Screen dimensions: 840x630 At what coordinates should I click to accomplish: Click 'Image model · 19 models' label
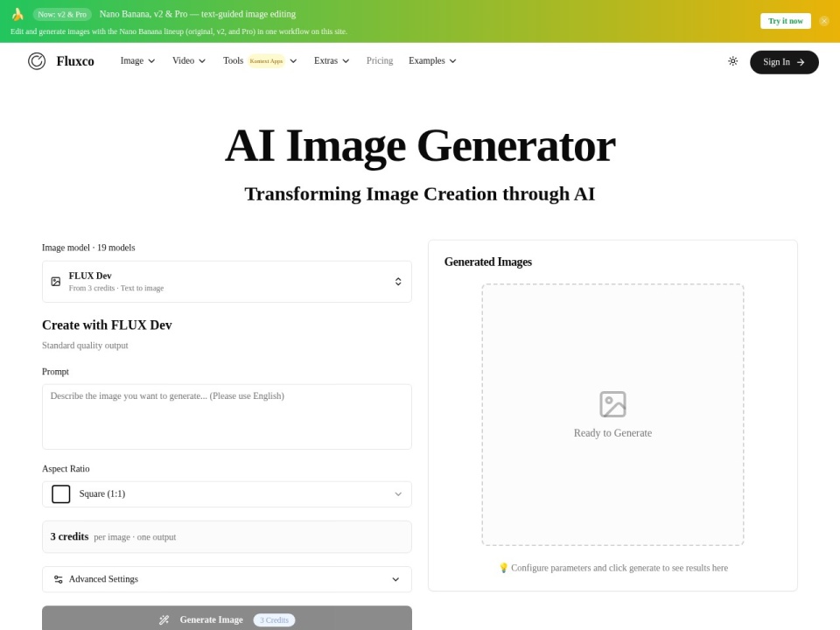[88, 248]
